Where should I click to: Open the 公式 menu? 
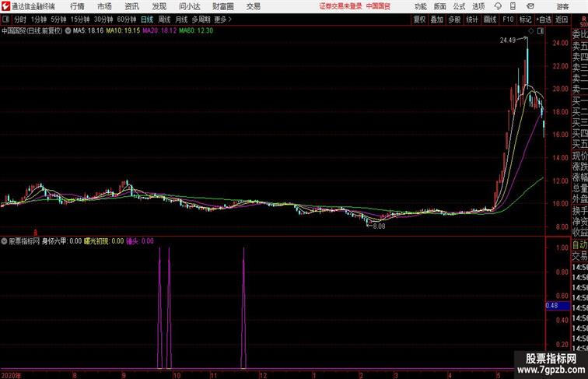(x=459, y=6)
